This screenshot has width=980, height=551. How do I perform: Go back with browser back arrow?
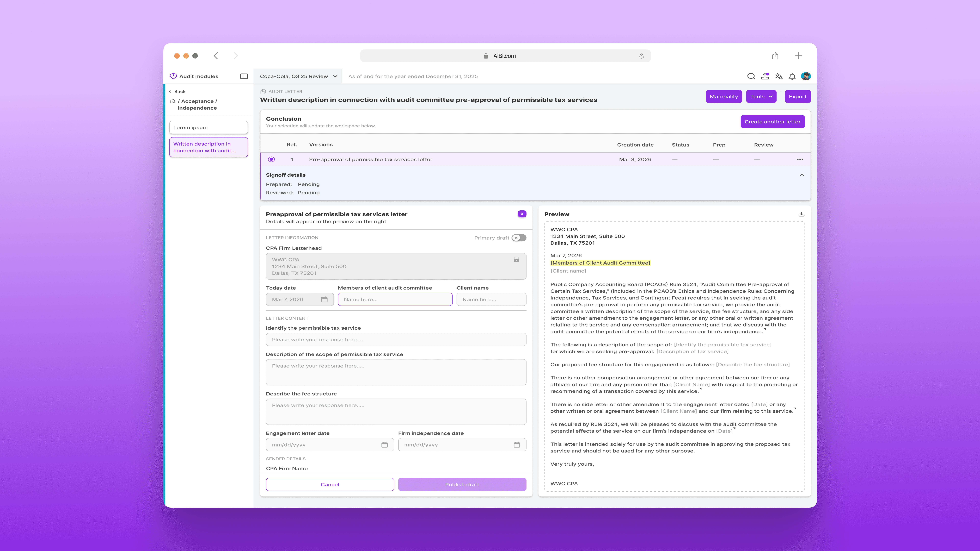pyautogui.click(x=216, y=56)
